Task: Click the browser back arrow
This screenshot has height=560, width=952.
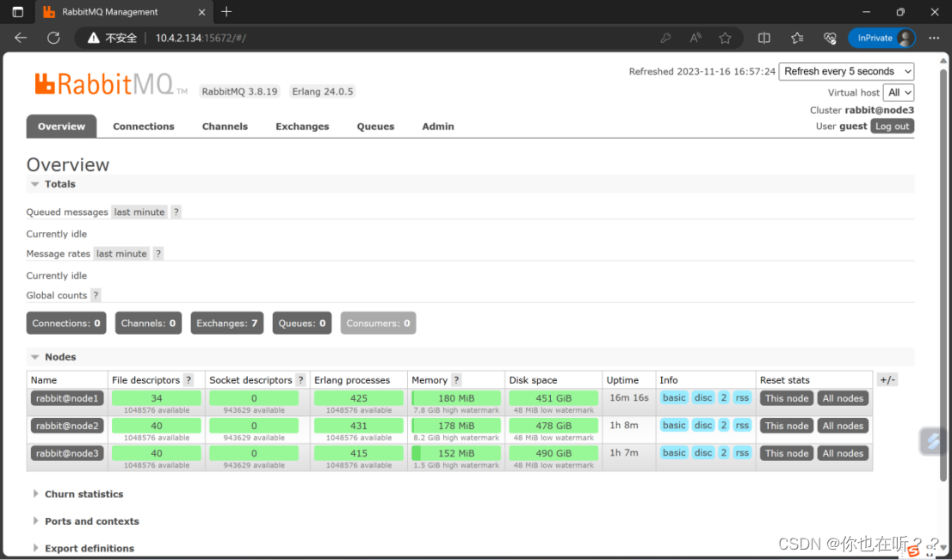Action: click(20, 38)
